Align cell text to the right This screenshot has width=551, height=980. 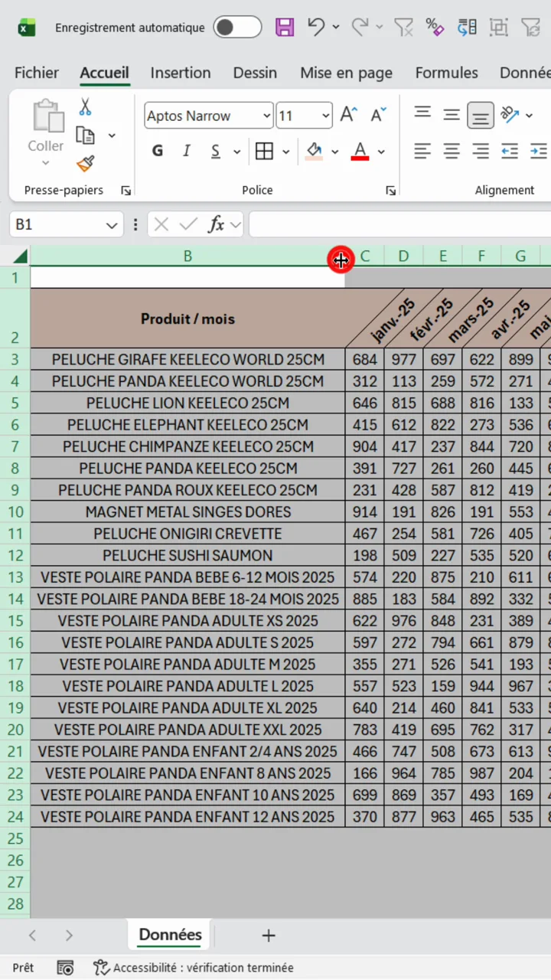(x=481, y=151)
